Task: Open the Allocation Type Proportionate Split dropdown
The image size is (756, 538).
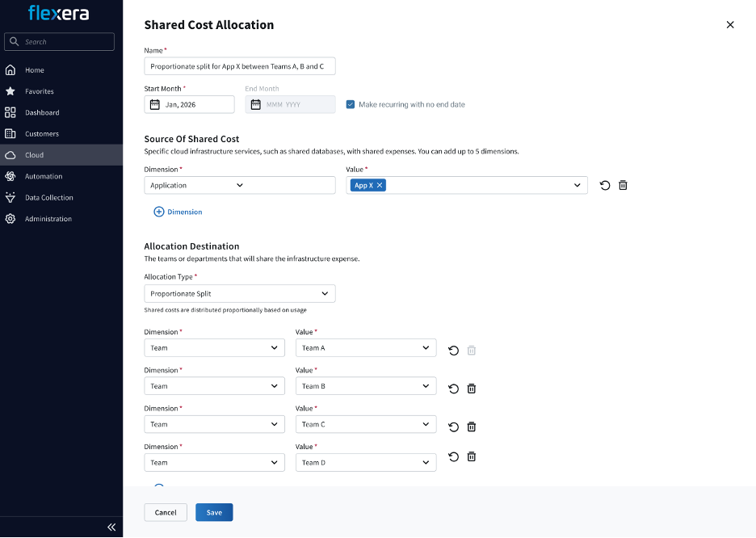Action: coord(240,293)
